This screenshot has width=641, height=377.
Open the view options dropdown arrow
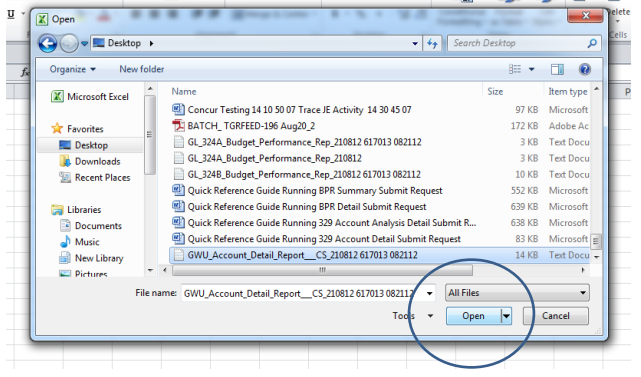(531, 69)
